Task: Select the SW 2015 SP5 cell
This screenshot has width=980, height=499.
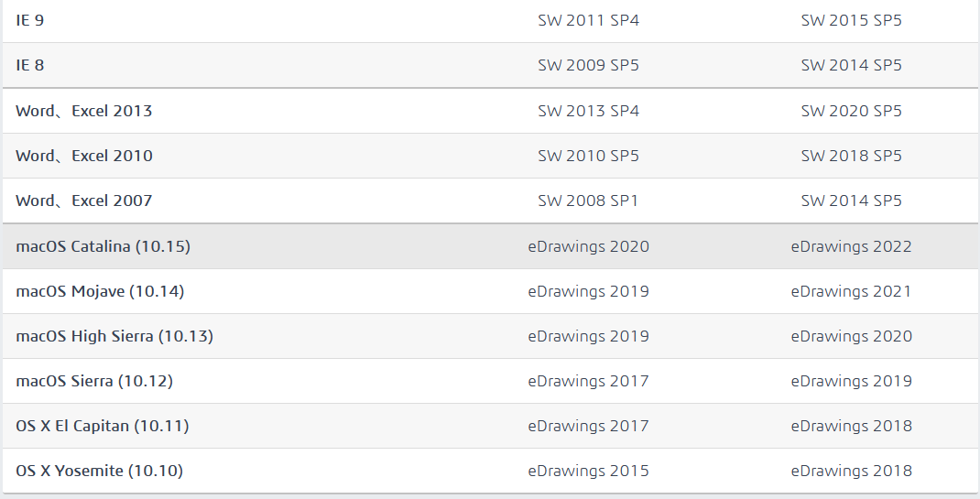Action: (x=851, y=21)
